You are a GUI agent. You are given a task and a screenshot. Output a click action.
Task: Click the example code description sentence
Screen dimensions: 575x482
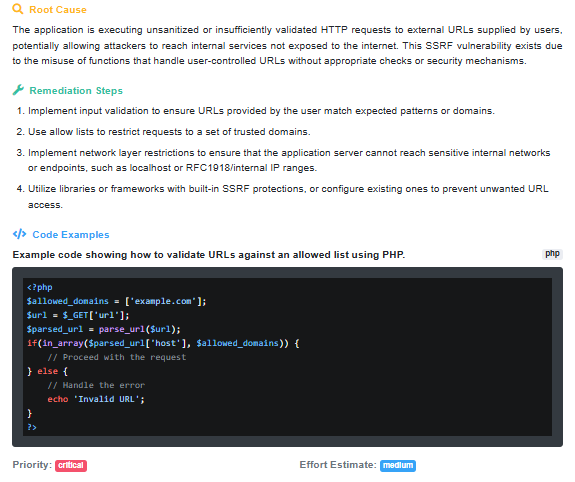coord(209,255)
